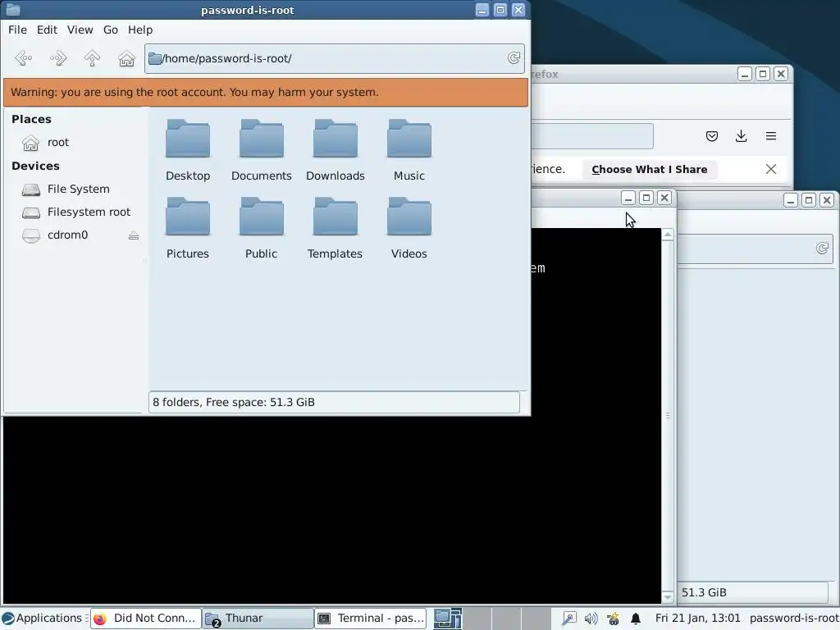Dismiss the Firefox notification bar with X

pyautogui.click(x=771, y=169)
